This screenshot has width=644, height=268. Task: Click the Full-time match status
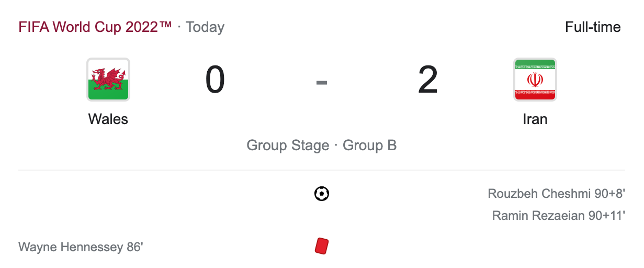(593, 27)
